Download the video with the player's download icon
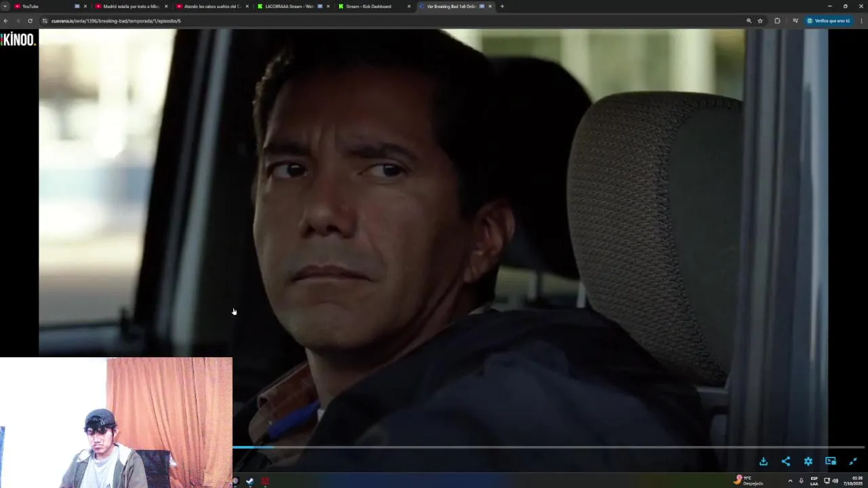 (x=764, y=462)
